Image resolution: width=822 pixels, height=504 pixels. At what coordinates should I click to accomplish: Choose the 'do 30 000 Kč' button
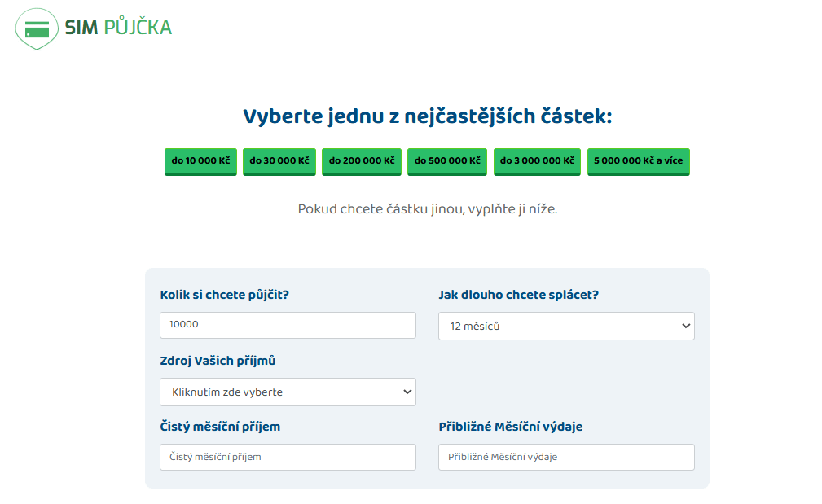(x=279, y=161)
